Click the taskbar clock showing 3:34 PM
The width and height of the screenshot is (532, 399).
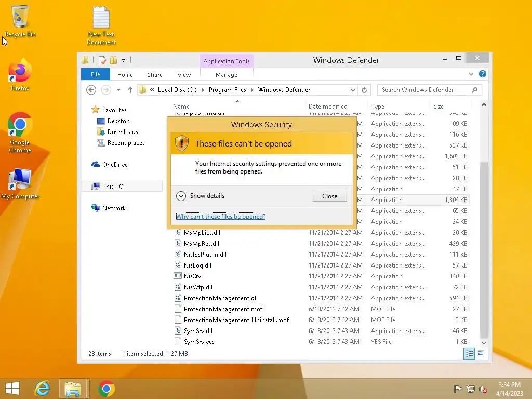pos(509,389)
